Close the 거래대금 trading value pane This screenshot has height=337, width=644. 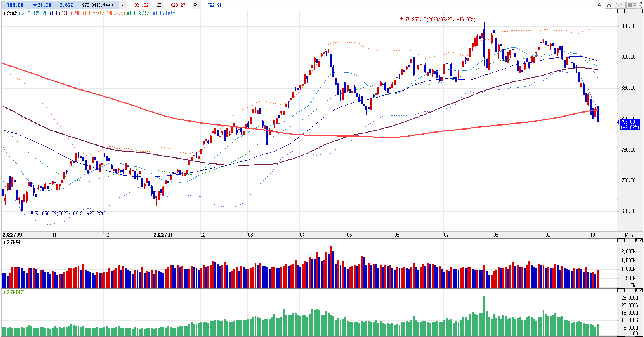(640, 290)
